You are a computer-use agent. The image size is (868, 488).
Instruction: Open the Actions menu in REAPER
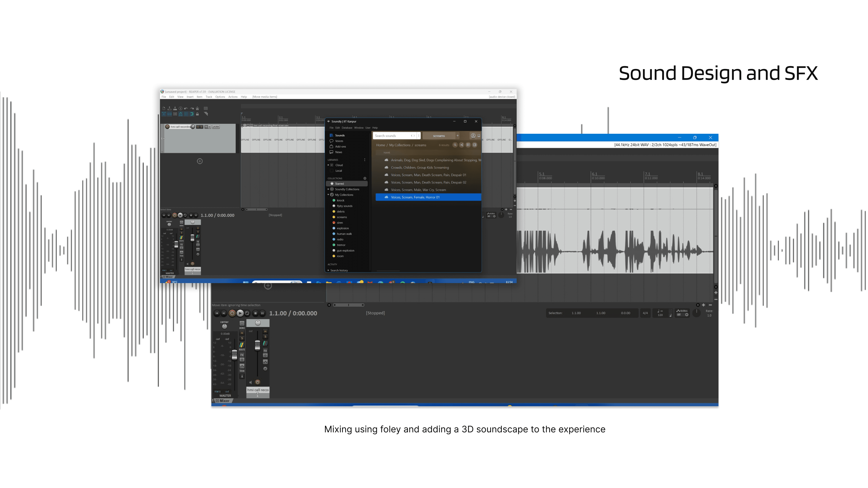coord(233,97)
